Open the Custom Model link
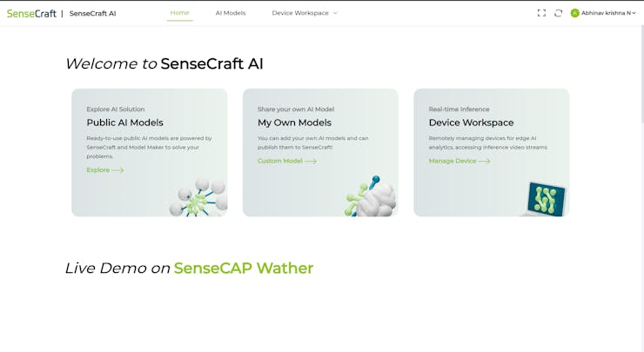 point(279,161)
